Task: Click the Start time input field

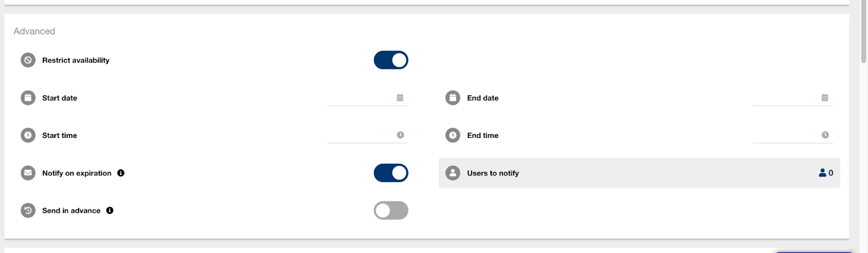Action: (361, 135)
